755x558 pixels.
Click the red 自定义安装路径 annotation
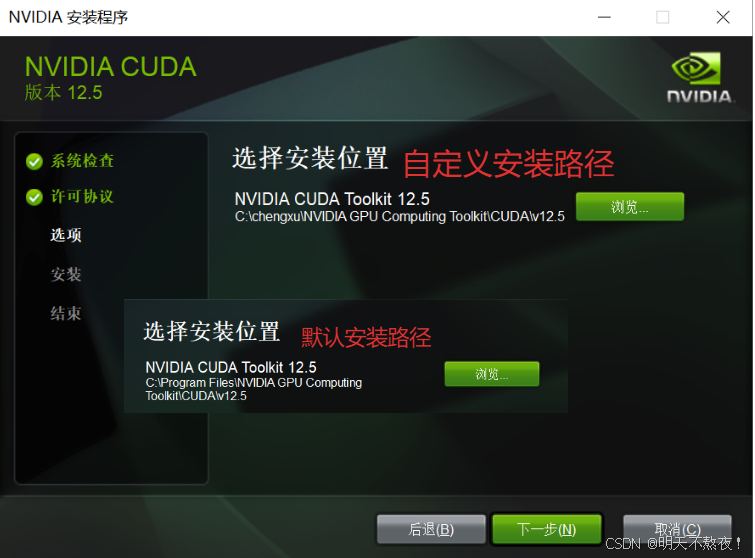(x=508, y=164)
